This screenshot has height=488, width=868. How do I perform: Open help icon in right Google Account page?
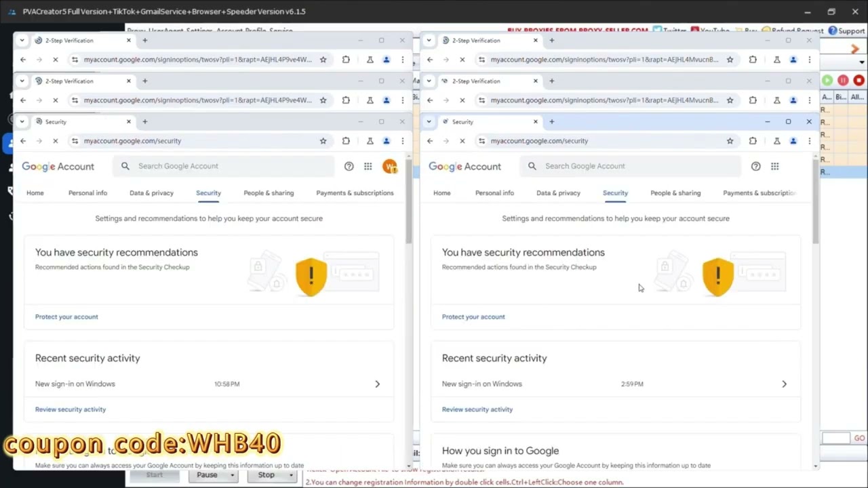click(755, 166)
